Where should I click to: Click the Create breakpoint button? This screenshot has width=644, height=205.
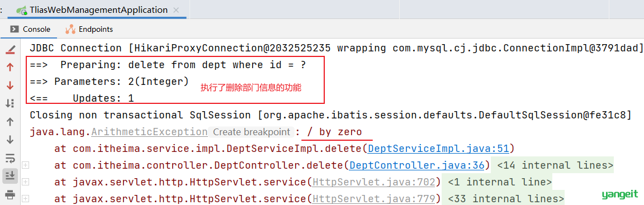[250, 132]
